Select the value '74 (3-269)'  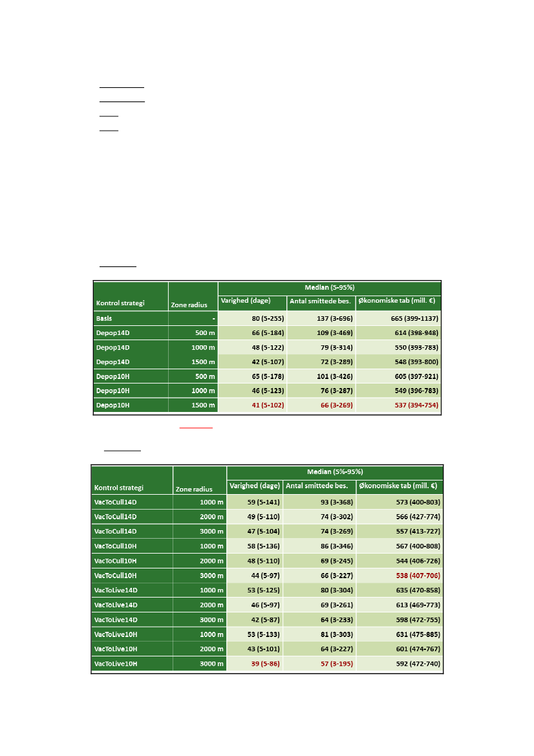coord(336,532)
